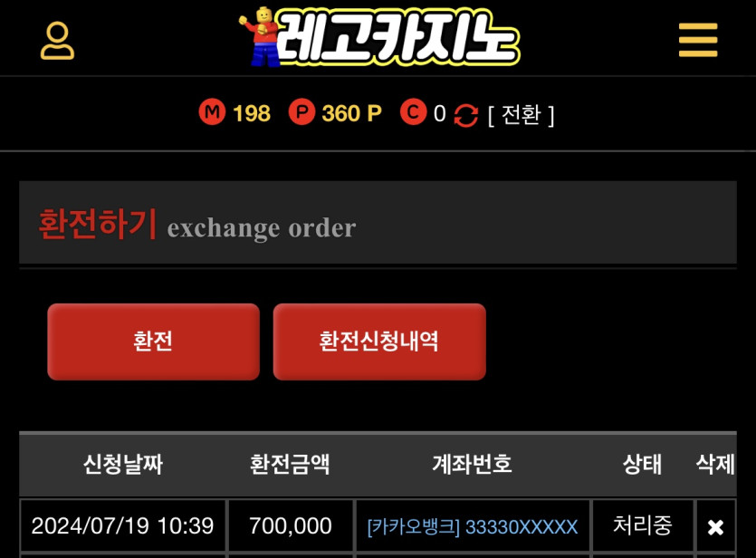Click the red P points icon
This screenshot has width=756, height=558.
[x=301, y=112]
